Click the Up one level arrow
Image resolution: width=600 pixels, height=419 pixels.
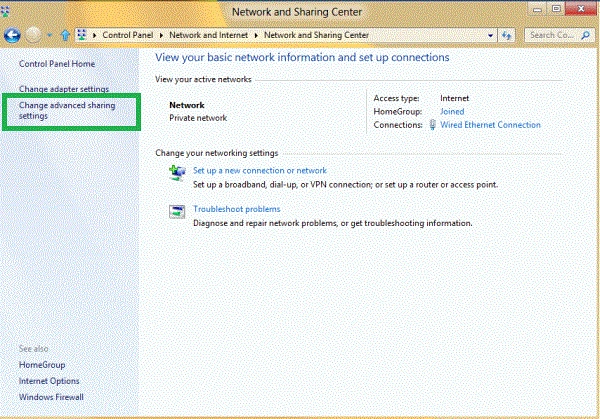(x=65, y=36)
